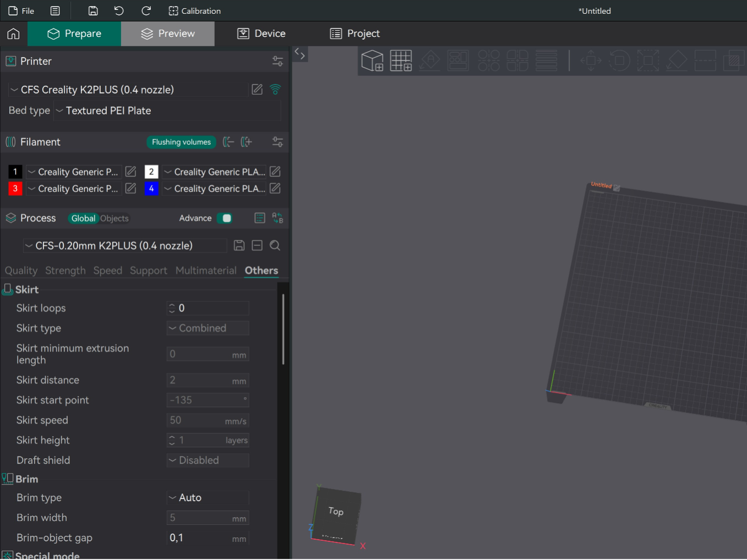Toggle the Advance mode switch
The height and width of the screenshot is (560, 747).
(x=224, y=218)
